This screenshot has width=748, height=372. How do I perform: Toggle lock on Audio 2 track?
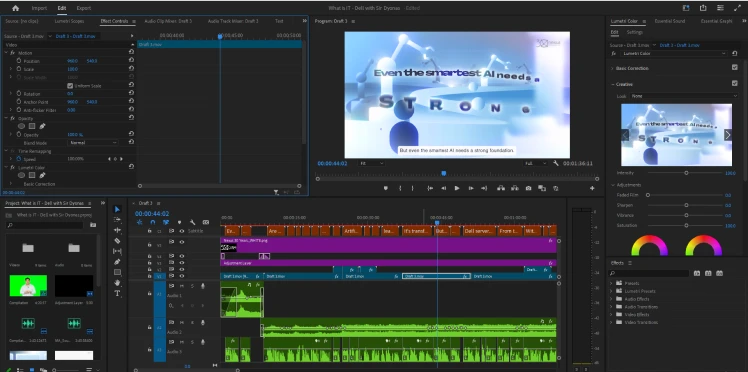[149, 328]
